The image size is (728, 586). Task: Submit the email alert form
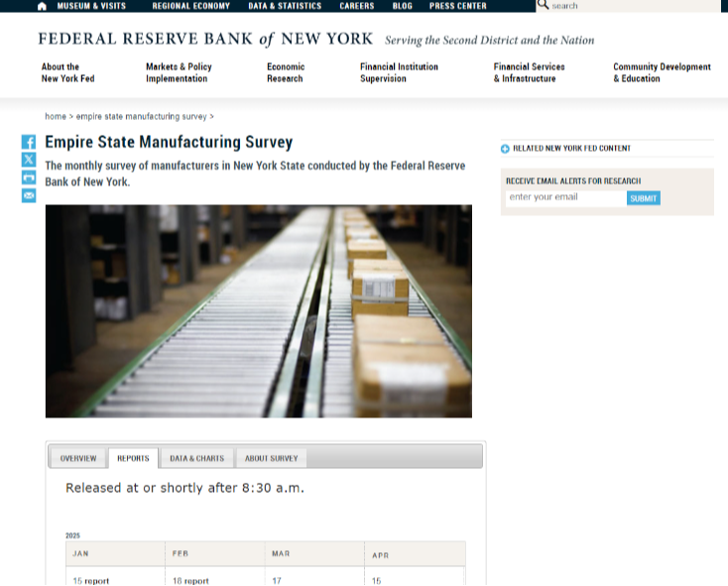point(644,198)
